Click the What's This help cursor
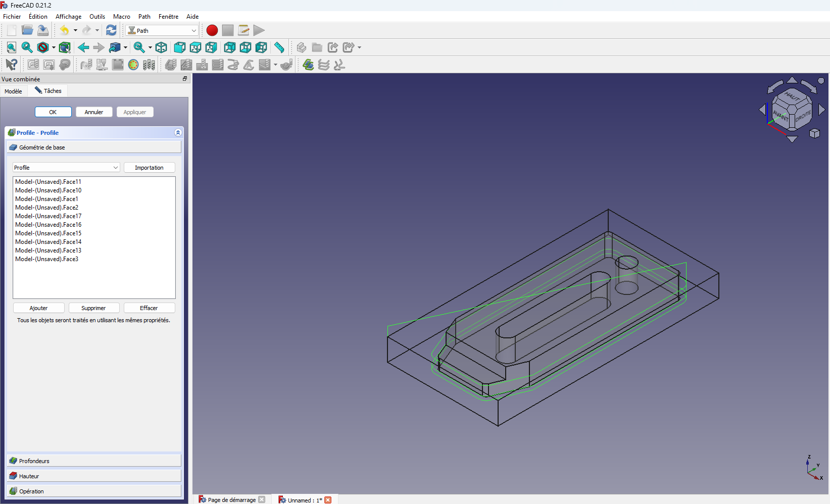This screenshot has width=830, height=504. pyautogui.click(x=12, y=65)
